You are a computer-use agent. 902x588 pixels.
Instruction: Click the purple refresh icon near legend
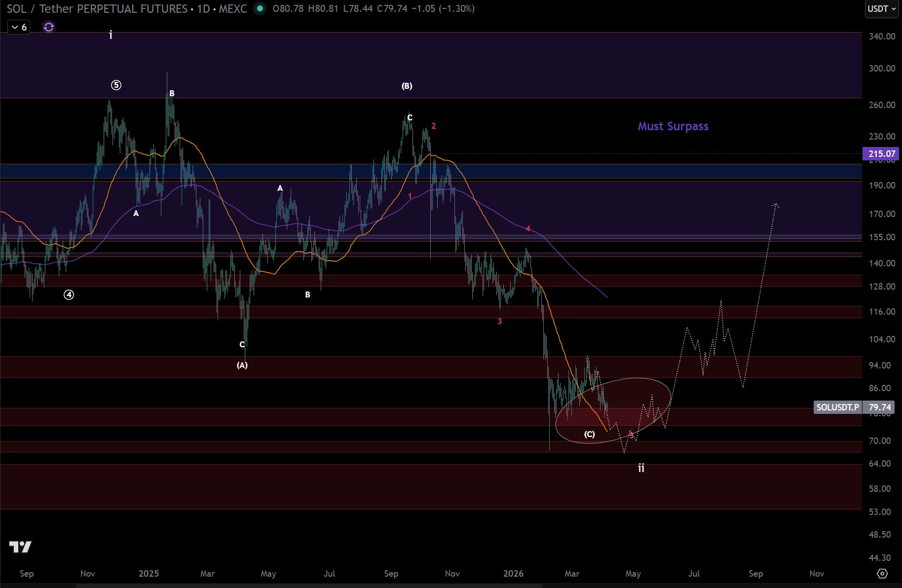point(48,27)
